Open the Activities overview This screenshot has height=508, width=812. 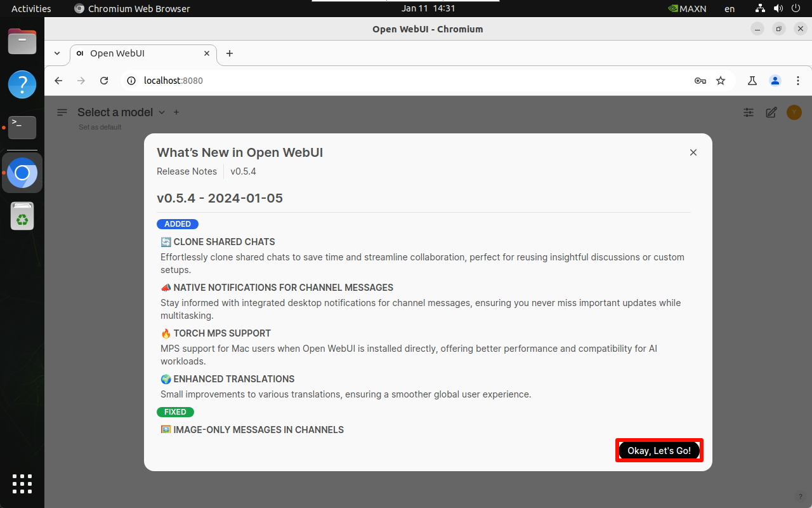(31, 9)
